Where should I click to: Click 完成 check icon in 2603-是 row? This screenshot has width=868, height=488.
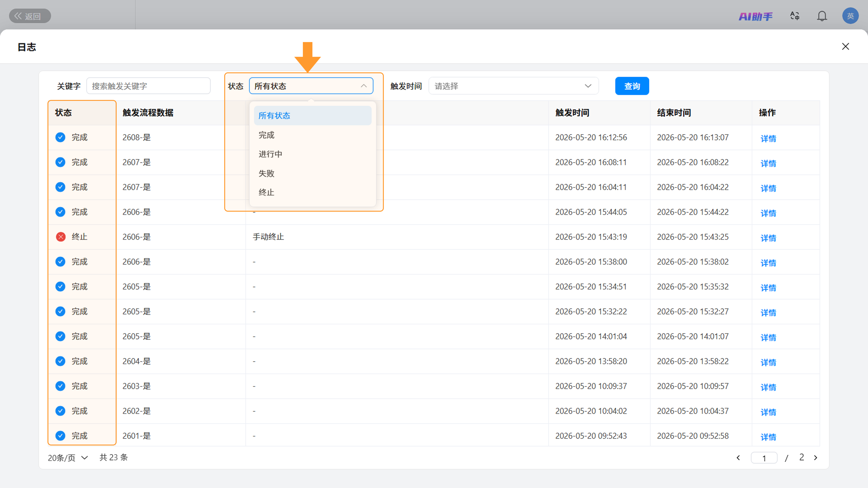(x=60, y=386)
